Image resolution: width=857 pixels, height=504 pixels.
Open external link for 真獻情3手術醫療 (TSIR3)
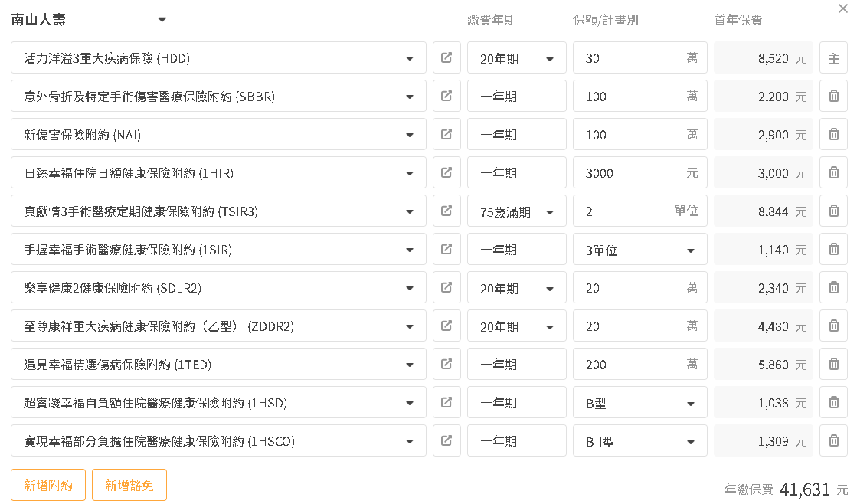point(446,211)
